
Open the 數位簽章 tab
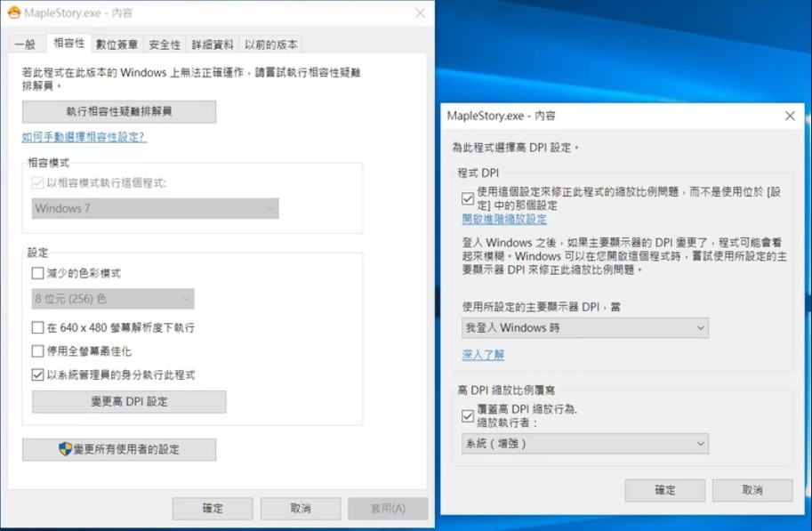pos(117,44)
